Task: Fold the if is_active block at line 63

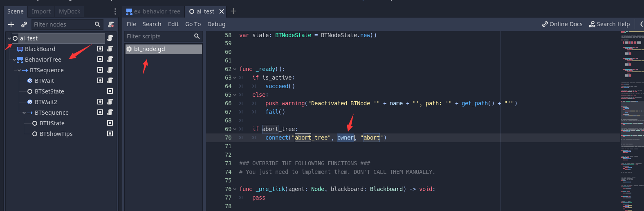Action: tap(235, 78)
